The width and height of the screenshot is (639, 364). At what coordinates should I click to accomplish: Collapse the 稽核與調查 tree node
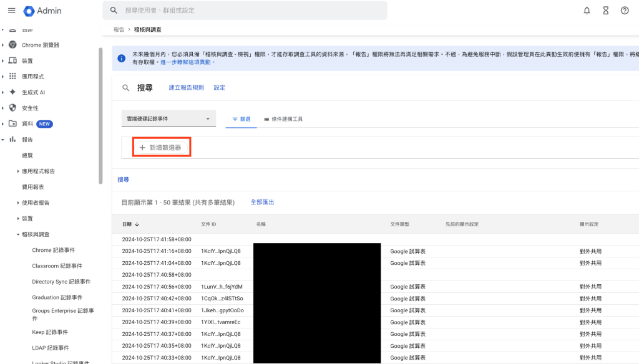[x=18, y=234]
